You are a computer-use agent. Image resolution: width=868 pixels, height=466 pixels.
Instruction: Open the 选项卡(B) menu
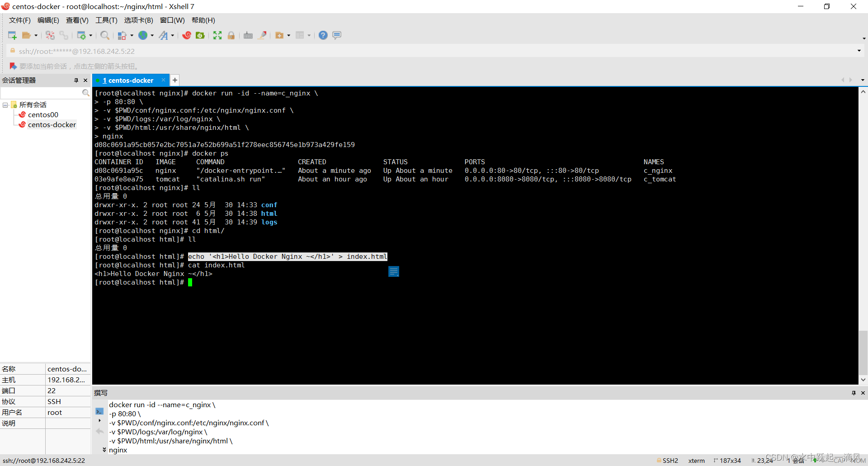(x=138, y=20)
